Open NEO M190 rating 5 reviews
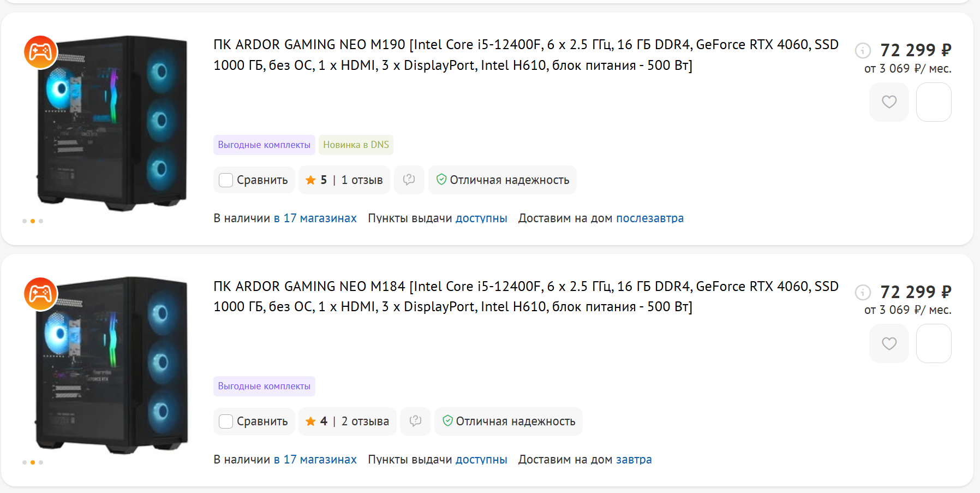 [x=344, y=180]
